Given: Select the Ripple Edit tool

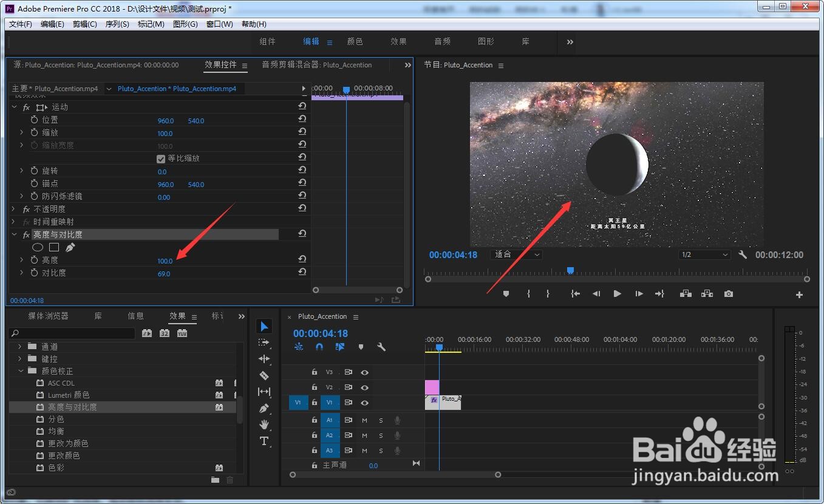Looking at the screenshot, I should click(264, 359).
